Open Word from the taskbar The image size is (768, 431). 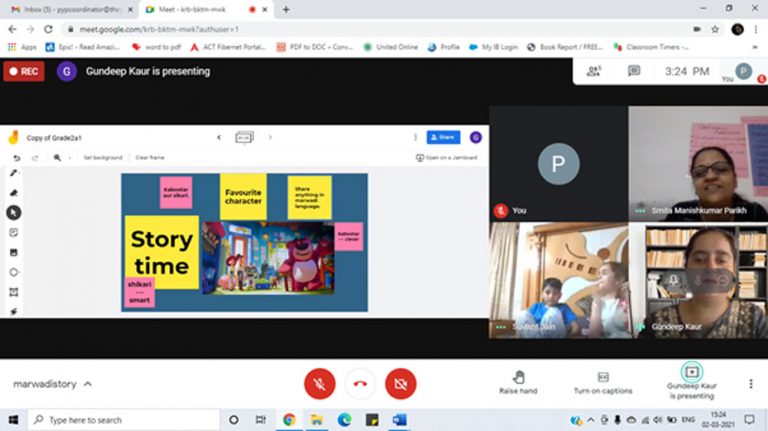[399, 420]
